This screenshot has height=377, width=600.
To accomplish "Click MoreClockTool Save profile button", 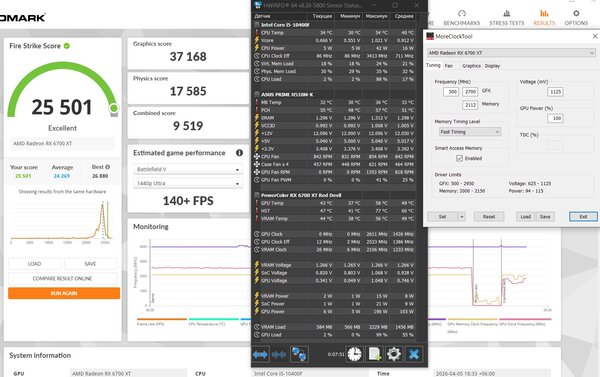I will [x=545, y=217].
